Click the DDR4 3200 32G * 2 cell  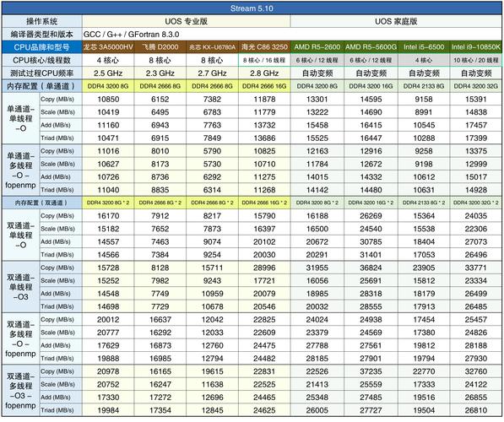pos(475,203)
